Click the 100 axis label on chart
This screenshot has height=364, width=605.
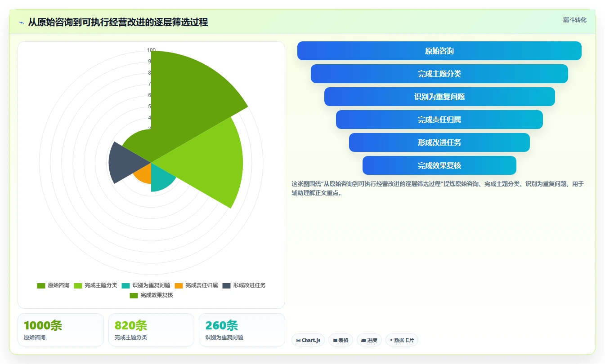(x=151, y=50)
